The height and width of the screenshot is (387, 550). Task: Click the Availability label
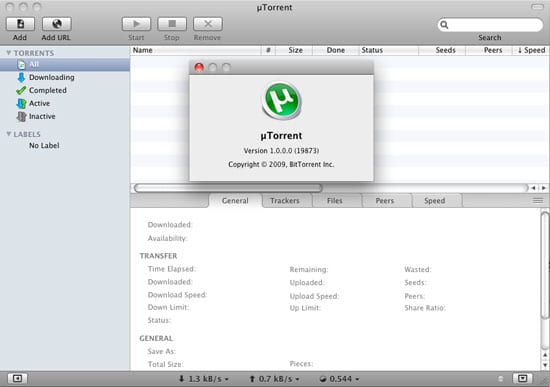point(167,238)
